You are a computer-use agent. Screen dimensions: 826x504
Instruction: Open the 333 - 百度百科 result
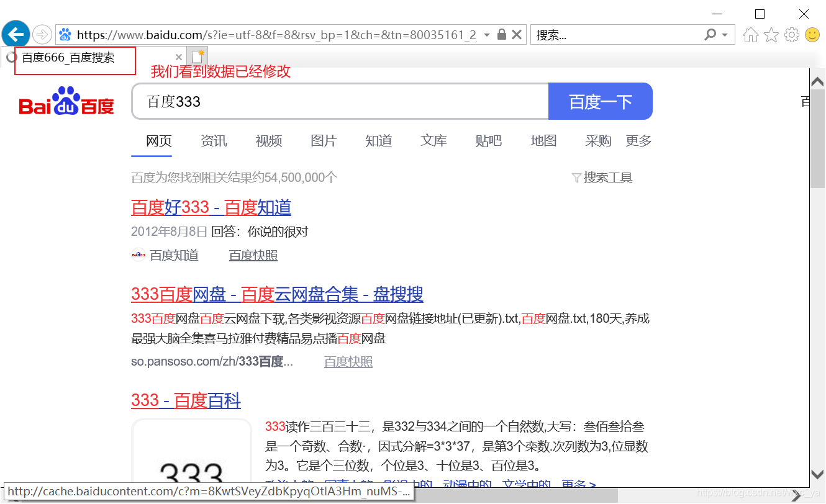(186, 400)
